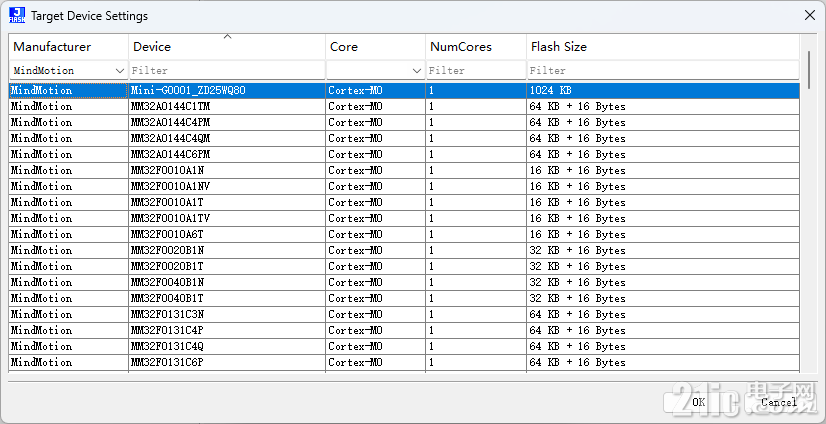Click the Cancel button

779,402
